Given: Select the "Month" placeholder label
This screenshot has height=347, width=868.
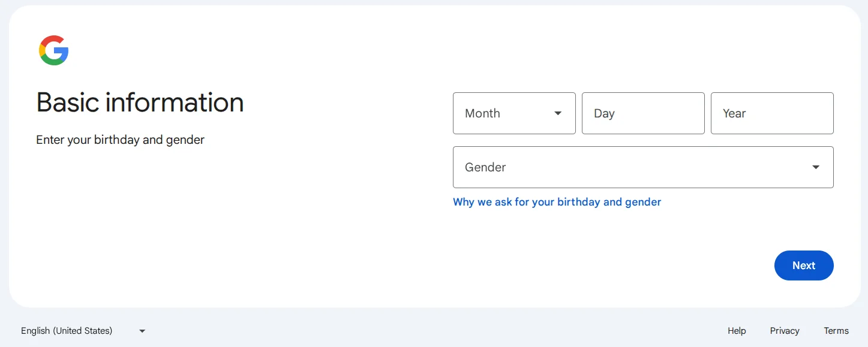Looking at the screenshot, I should point(482,113).
